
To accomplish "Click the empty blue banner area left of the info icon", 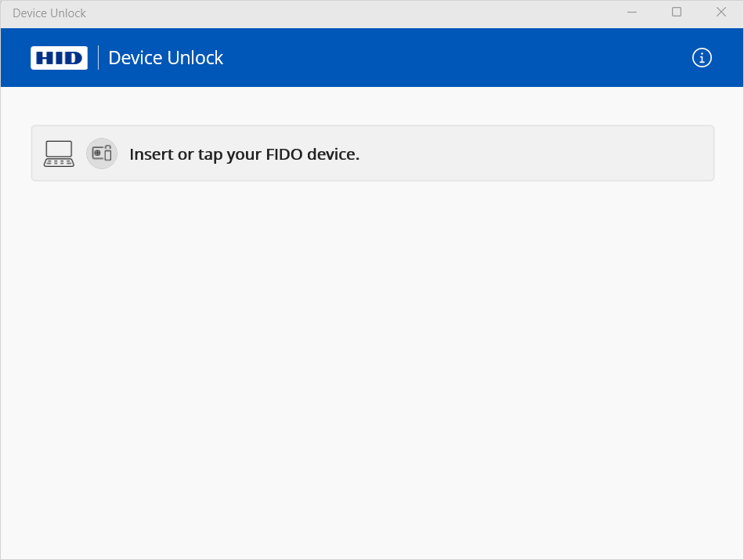I will [x=470, y=58].
